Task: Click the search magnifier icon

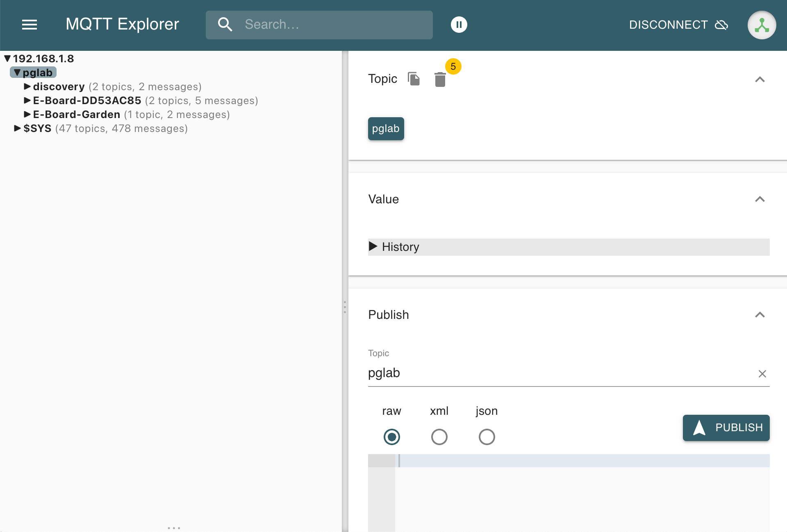Action: [225, 25]
